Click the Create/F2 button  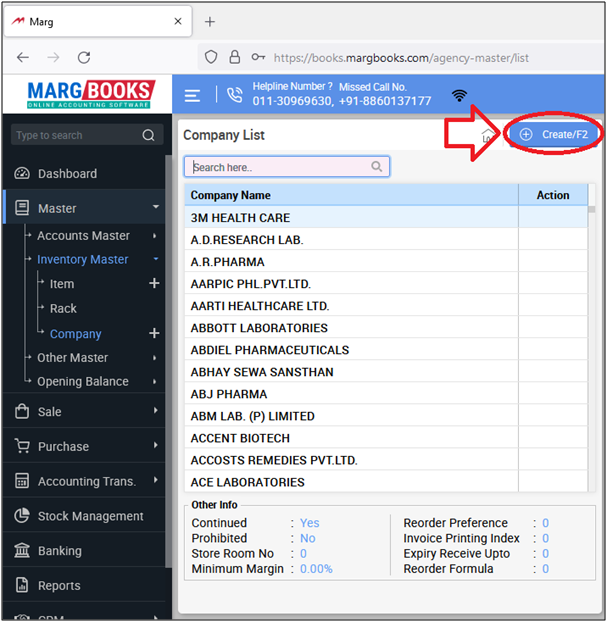click(554, 134)
